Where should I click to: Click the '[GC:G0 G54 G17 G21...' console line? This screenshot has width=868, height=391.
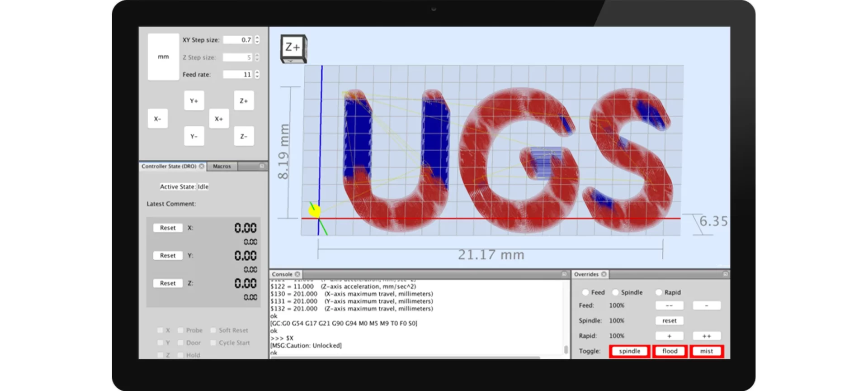coord(344,323)
